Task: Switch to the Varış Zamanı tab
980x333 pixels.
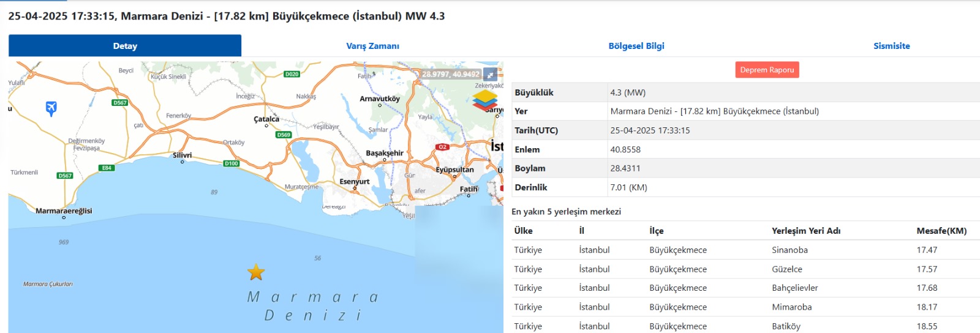Action: coord(372,46)
